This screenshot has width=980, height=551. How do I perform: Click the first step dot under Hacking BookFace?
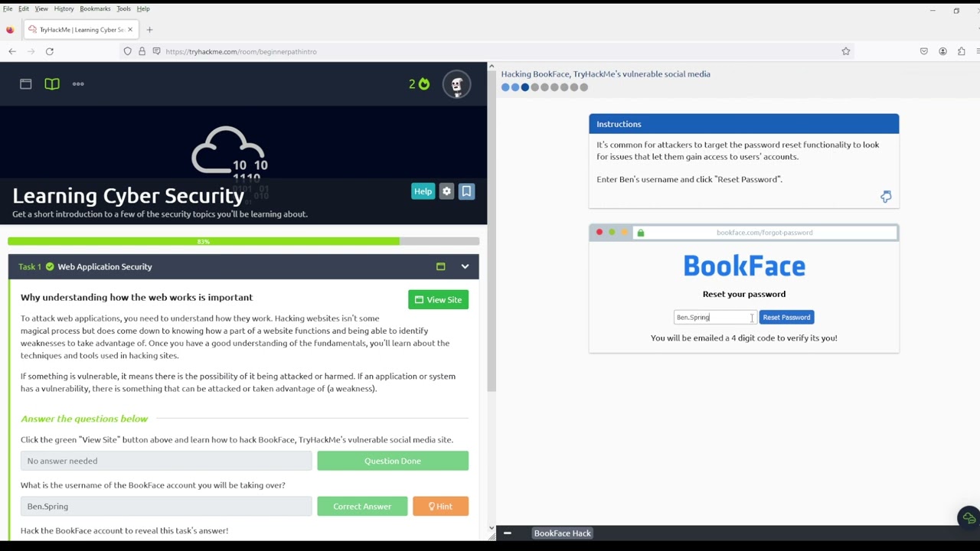505,87
